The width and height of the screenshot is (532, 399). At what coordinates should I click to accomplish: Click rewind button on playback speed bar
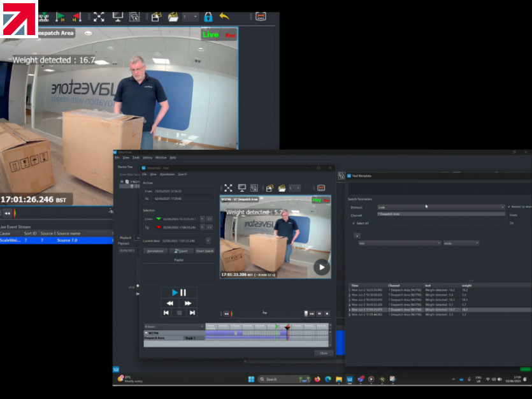226,314
